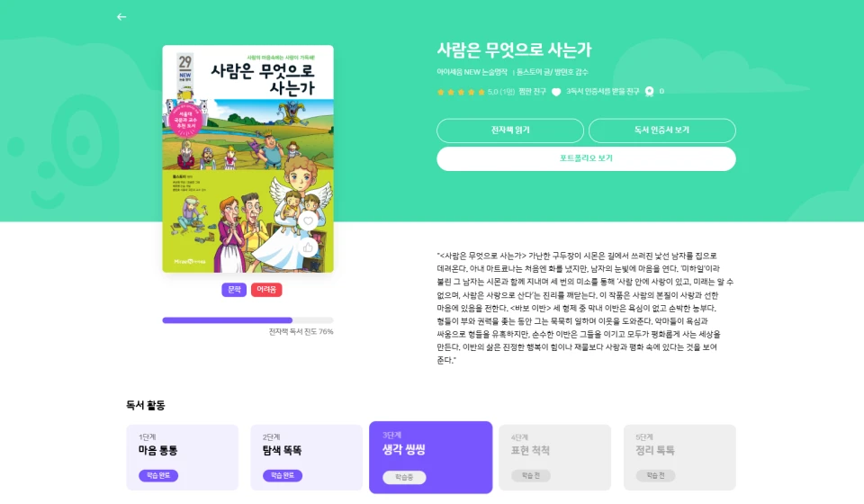
Task: Click the 학습중 status badge
Action: (x=404, y=477)
